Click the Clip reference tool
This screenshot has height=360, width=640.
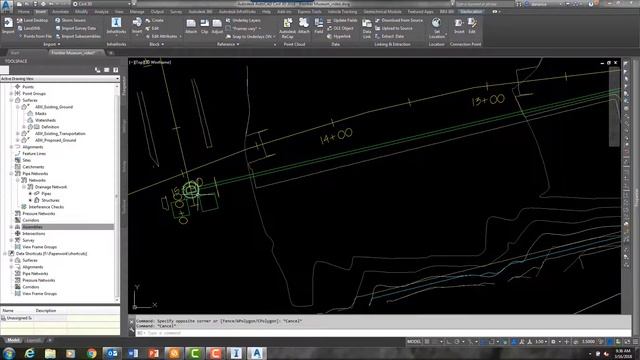(x=204, y=26)
